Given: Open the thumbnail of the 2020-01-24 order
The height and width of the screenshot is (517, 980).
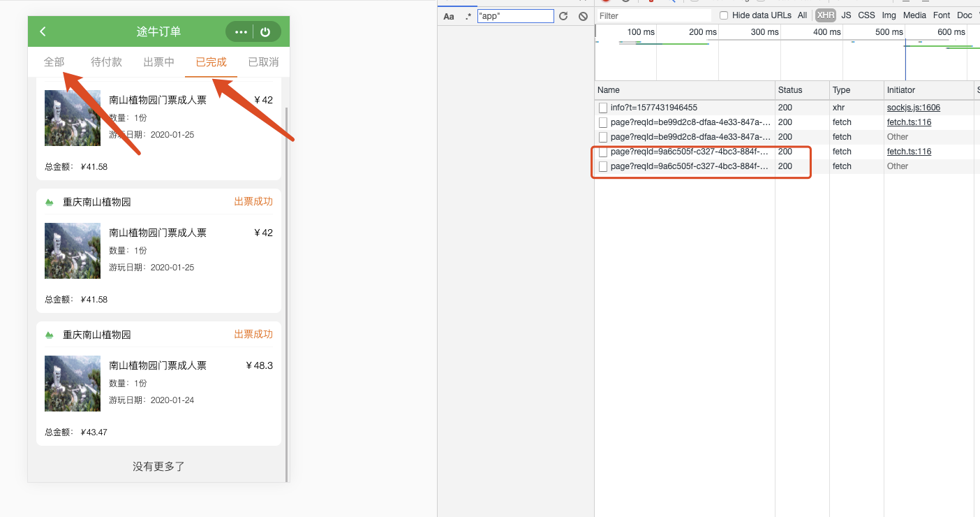Looking at the screenshot, I should (73, 384).
